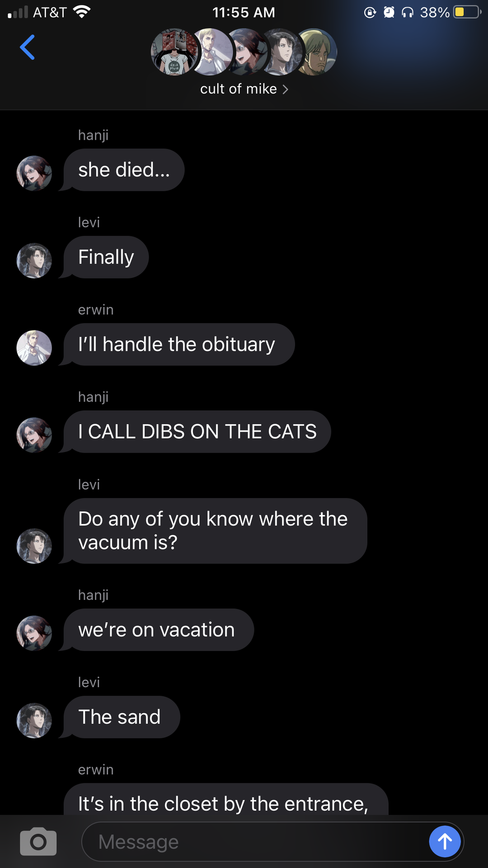The image size is (488, 868).
Task: Open the group avatar cluster in header
Action: coord(244,52)
